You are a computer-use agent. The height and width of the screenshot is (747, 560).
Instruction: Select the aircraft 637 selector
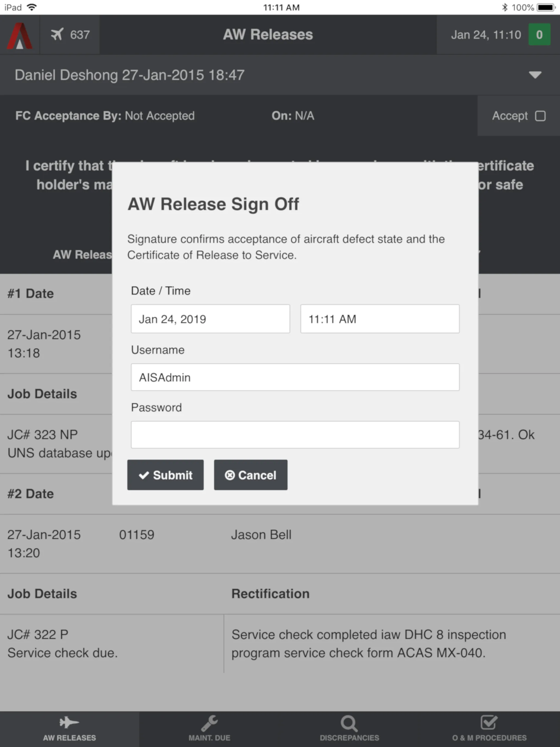pos(70,34)
